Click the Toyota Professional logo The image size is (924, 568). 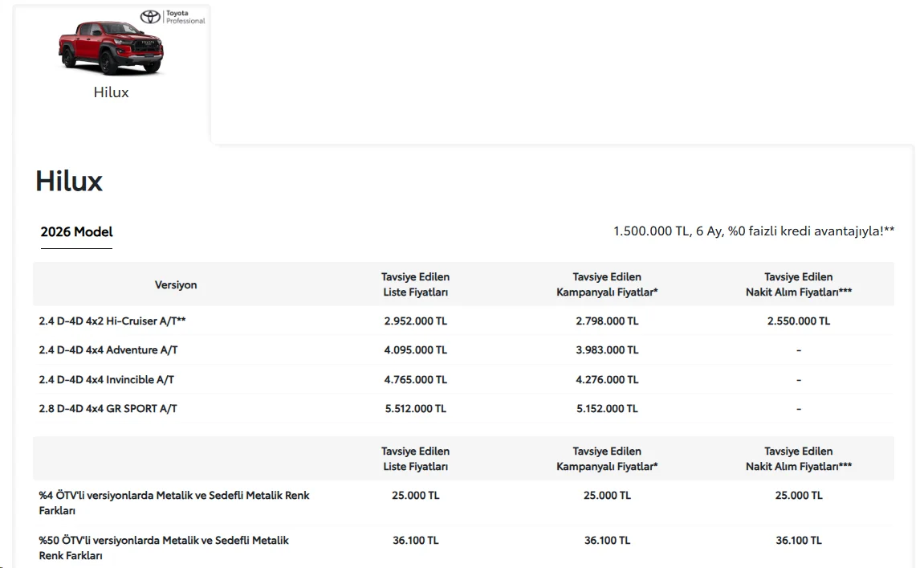(x=173, y=17)
